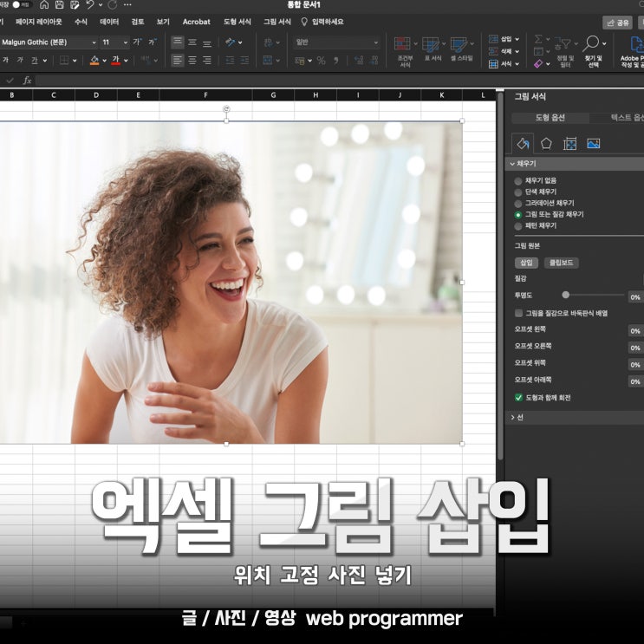
Task: Click the AutoSum sigma icon
Action: coord(538,39)
